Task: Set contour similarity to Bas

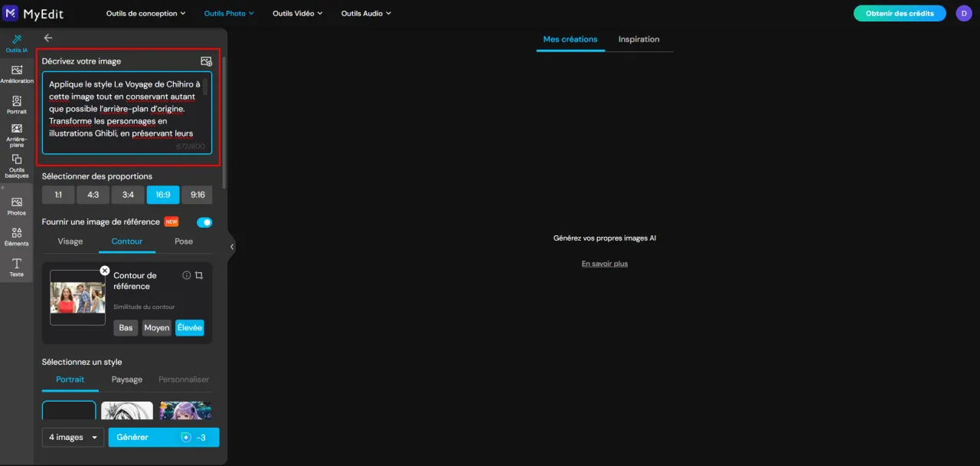Action: pyautogui.click(x=126, y=328)
